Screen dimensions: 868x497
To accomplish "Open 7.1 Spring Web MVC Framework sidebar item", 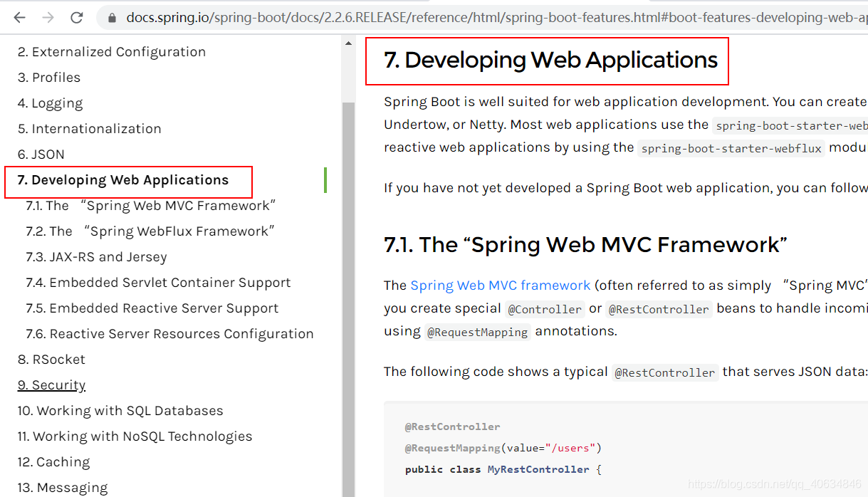I will pos(151,206).
